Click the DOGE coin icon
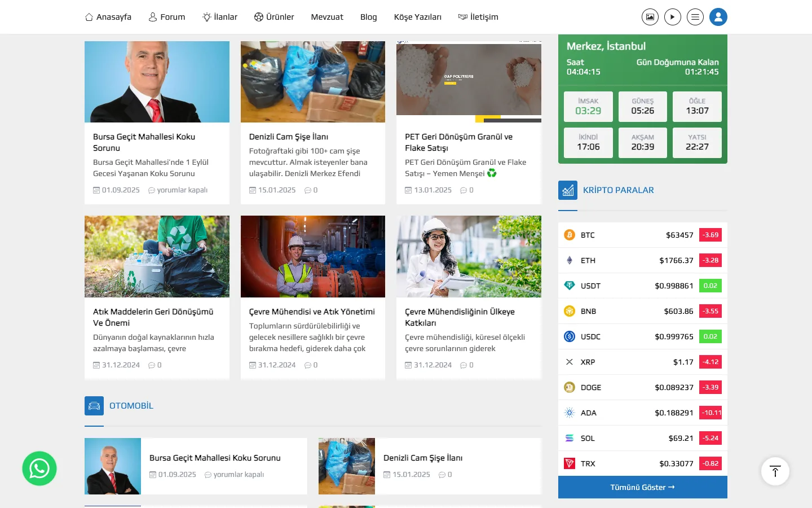The height and width of the screenshot is (508, 812). pos(570,387)
